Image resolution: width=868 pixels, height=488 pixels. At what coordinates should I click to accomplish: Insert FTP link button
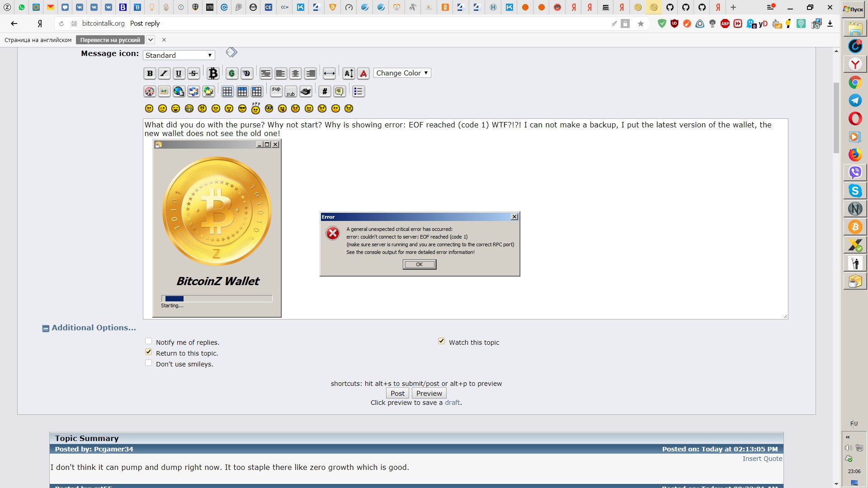208,91
